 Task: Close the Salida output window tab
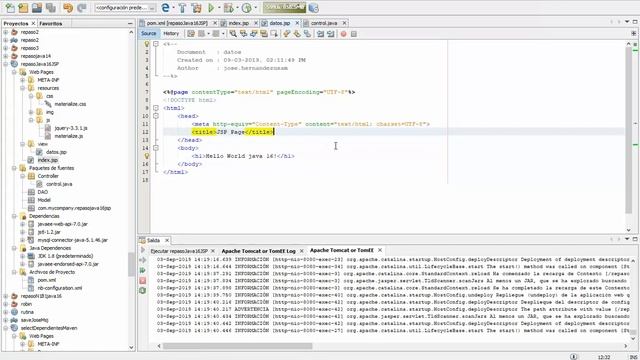(x=167, y=240)
